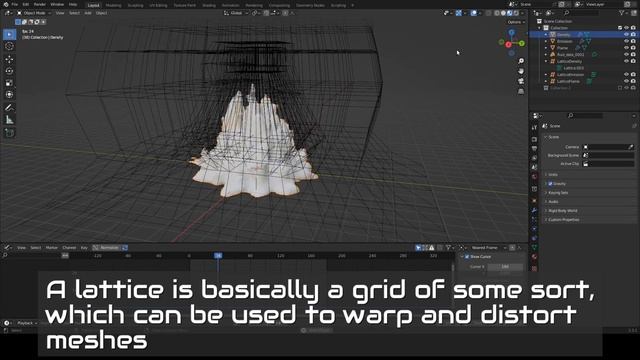Viewport: 640px width, 360px height.
Task: Select the Move tool
Action: (9, 59)
